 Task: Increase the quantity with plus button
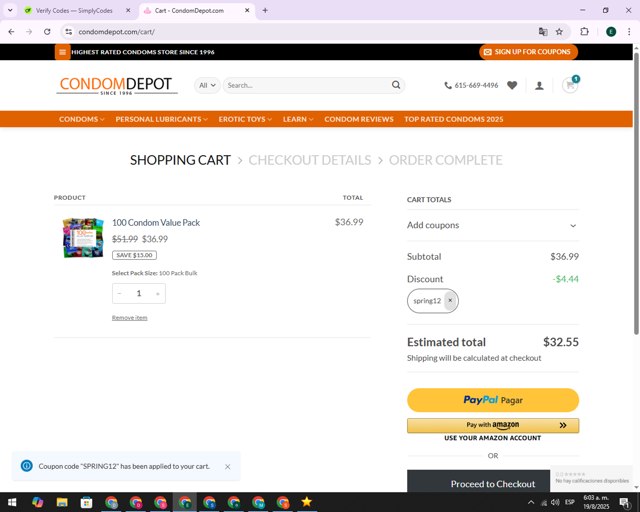tap(158, 294)
